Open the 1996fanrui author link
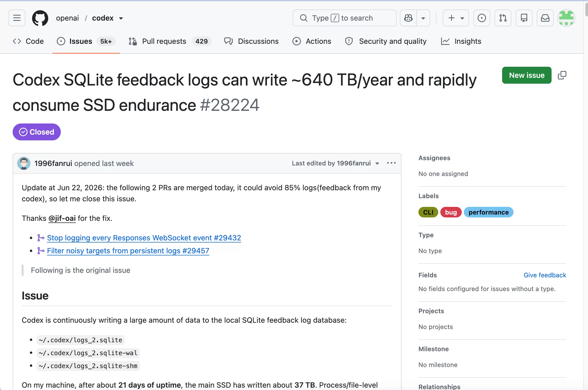The width and height of the screenshot is (588, 390). point(53,163)
